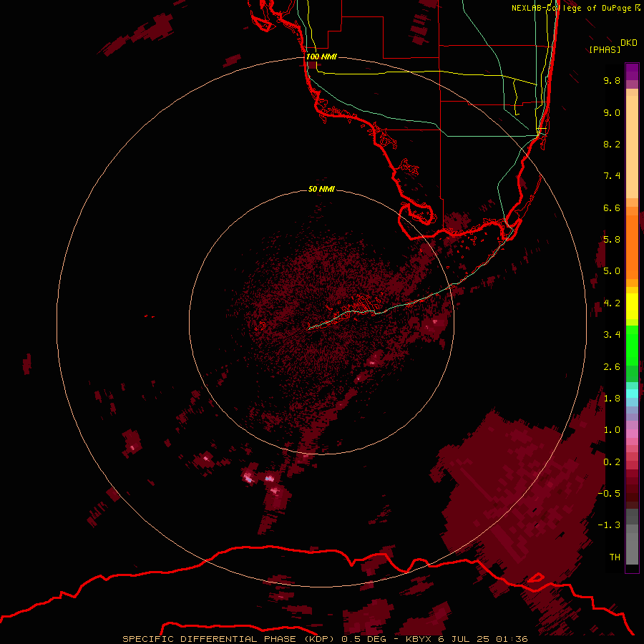Image resolution: width=644 pixels, height=644 pixels.
Task: Click the TH threshold label
Action: [x=615, y=557]
